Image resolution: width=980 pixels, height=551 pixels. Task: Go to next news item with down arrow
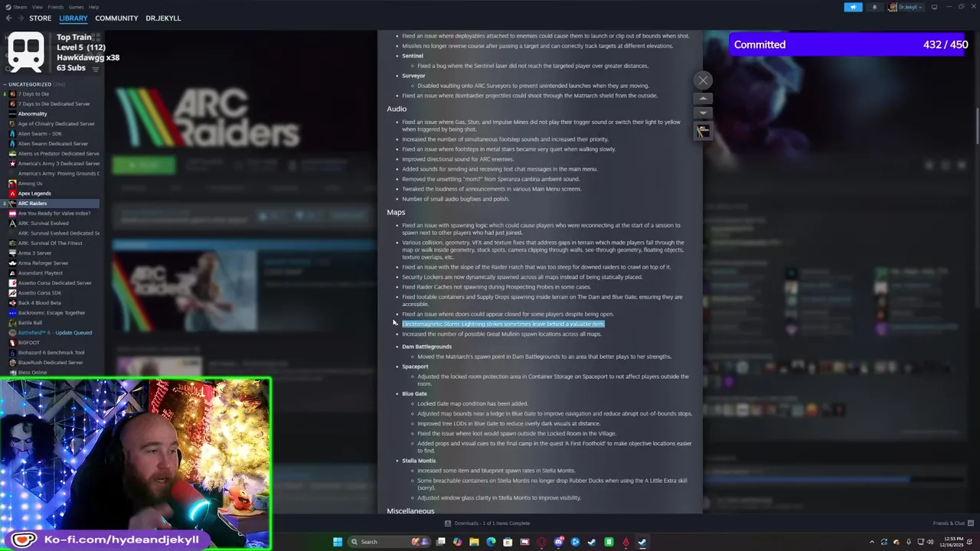click(703, 112)
